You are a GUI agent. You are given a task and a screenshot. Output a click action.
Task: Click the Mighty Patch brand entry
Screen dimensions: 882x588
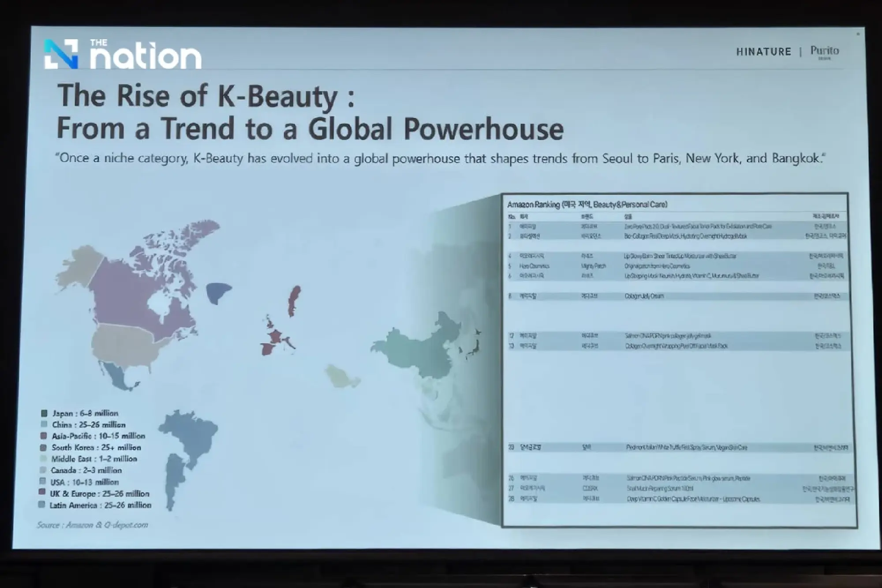click(x=593, y=266)
